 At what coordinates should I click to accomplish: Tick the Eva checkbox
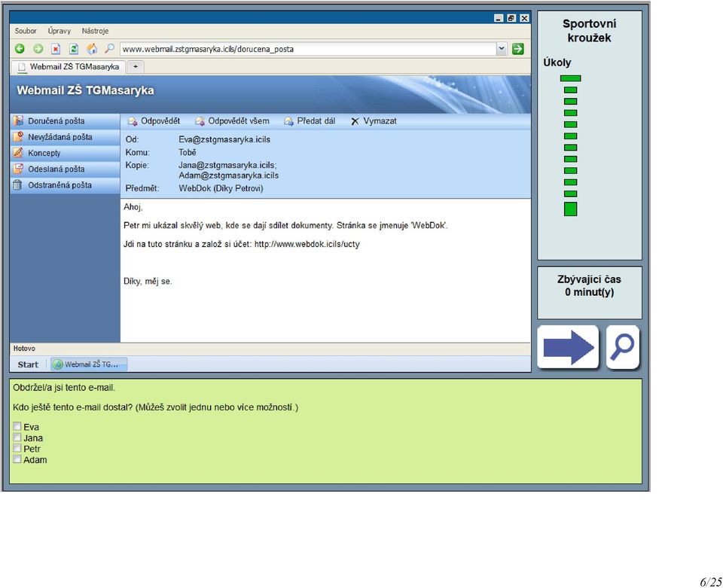tap(17, 426)
